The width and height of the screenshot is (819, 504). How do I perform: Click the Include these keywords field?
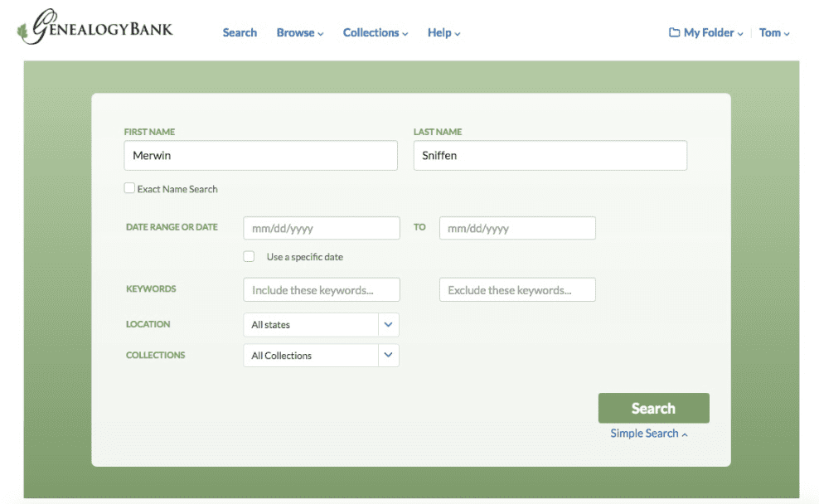tap(322, 290)
